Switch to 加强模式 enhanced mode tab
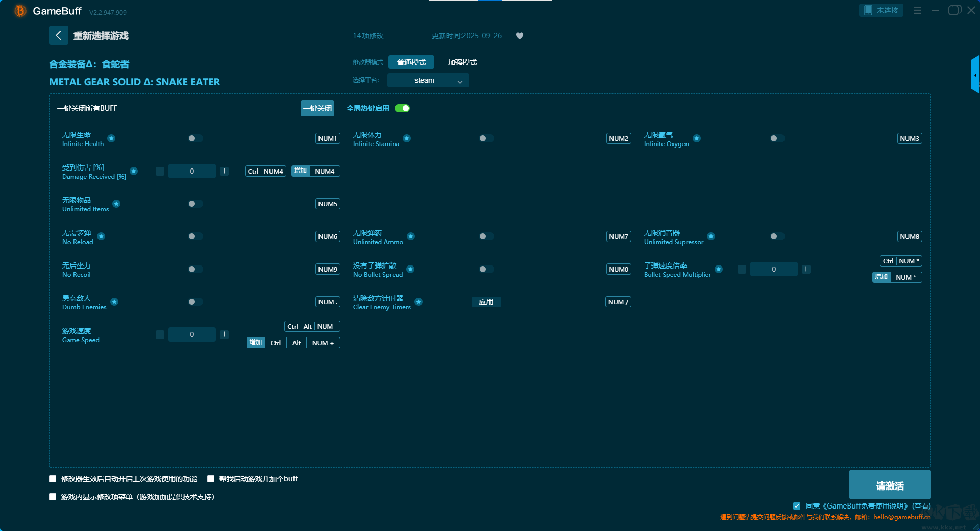This screenshot has width=980, height=531. [x=462, y=62]
